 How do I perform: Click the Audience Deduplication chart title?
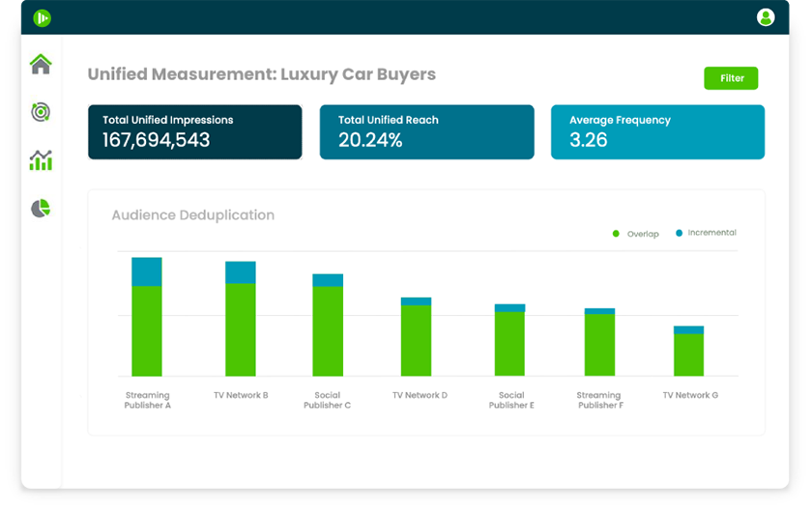[x=193, y=215]
